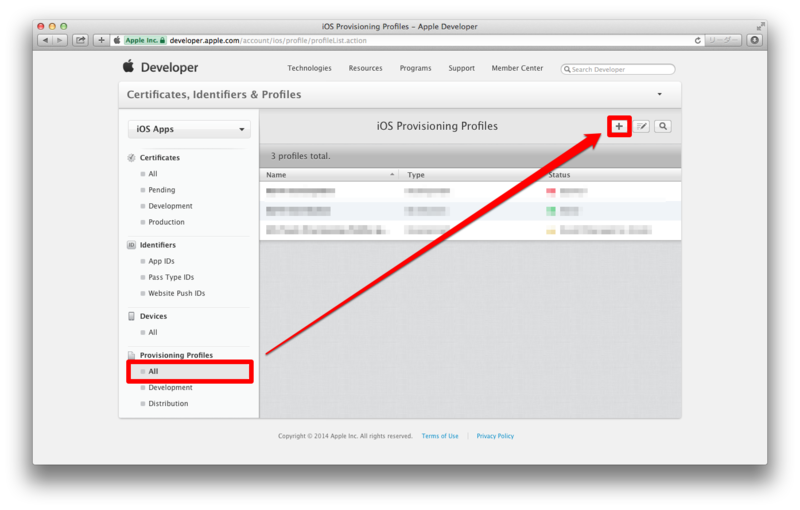Click the Apple logo next to Developer
Screen dimensions: 800x510
(x=129, y=66)
